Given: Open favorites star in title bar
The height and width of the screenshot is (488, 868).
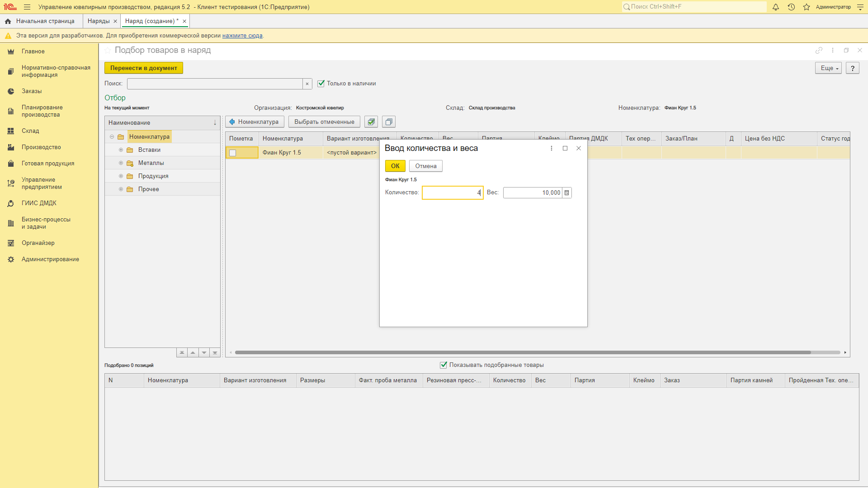Looking at the screenshot, I should pos(807,7).
